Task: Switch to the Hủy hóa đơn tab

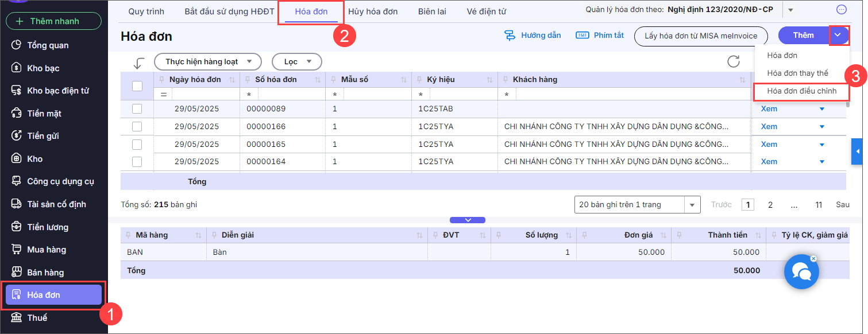Action: (373, 11)
